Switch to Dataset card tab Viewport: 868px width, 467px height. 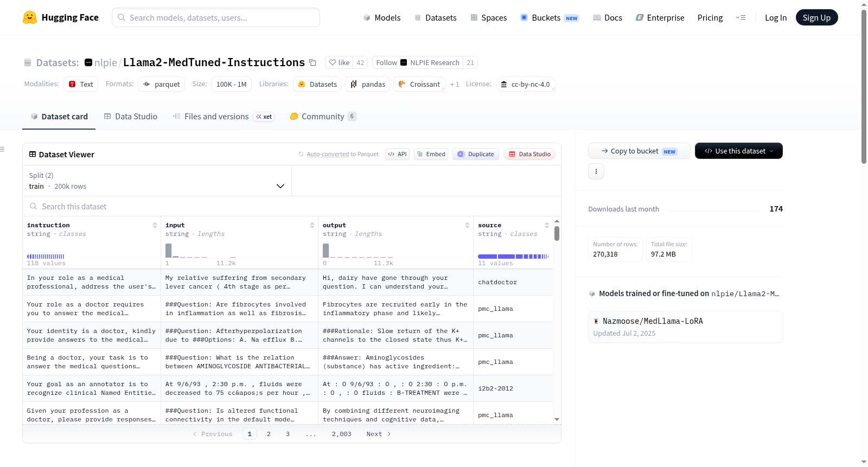pyautogui.click(x=59, y=116)
